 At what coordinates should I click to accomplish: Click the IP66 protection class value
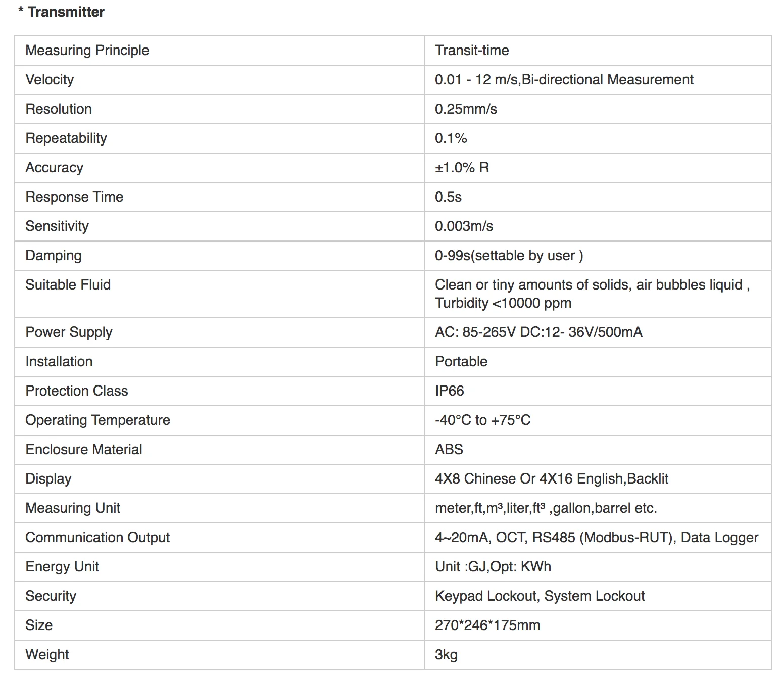(x=449, y=391)
